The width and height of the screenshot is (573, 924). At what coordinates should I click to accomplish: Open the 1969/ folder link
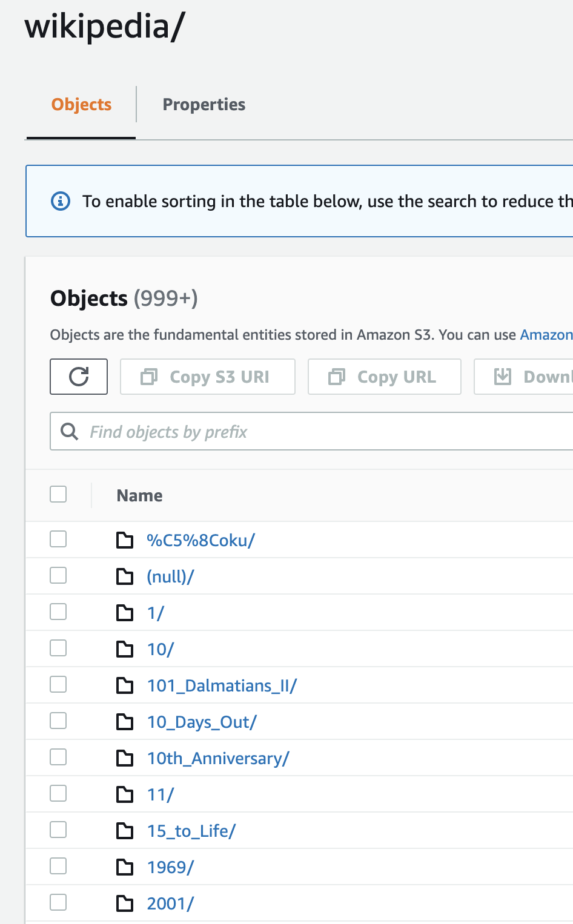(171, 867)
